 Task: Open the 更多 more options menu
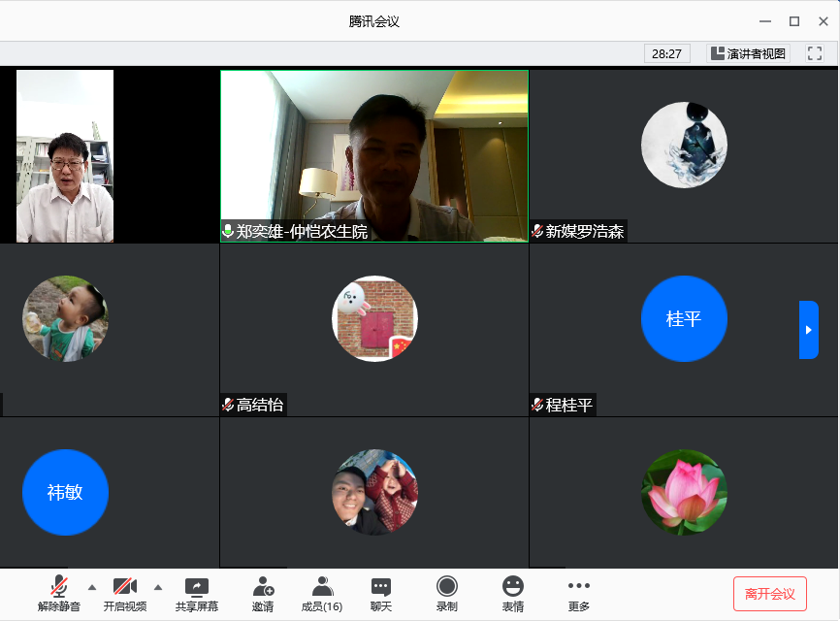pyautogui.click(x=578, y=587)
